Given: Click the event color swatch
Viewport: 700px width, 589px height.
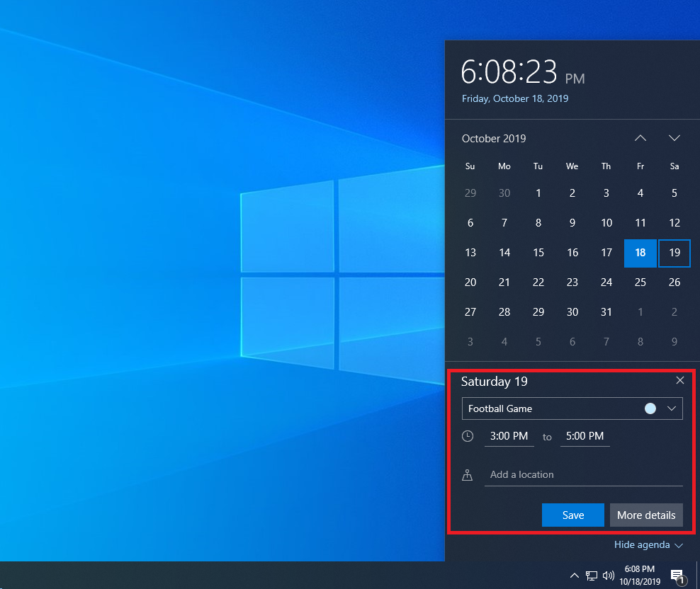Looking at the screenshot, I should coord(650,408).
